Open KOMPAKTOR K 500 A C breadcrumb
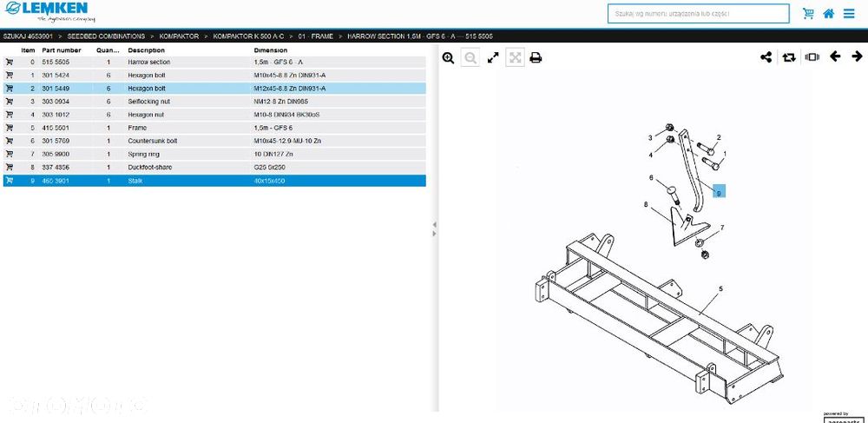Image resolution: width=868 pixels, height=423 pixels. (248, 36)
